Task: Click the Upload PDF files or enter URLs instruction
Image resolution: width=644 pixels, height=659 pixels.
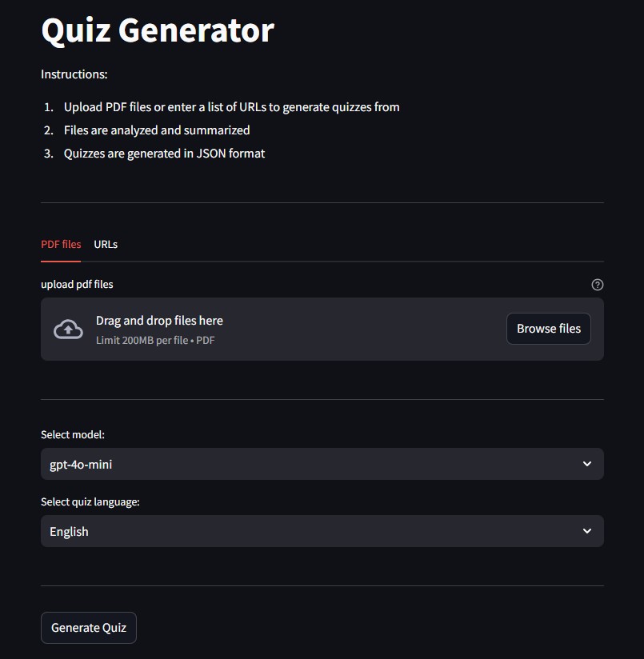Action: point(232,107)
